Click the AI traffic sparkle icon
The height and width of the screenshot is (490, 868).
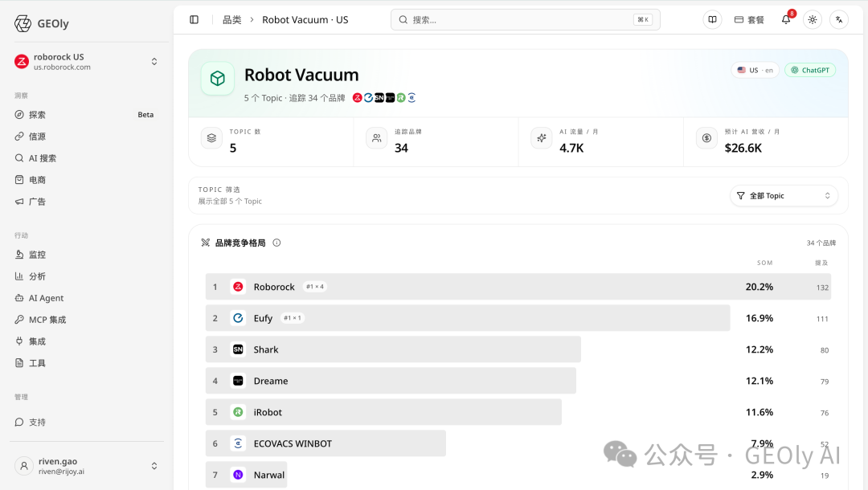point(542,138)
